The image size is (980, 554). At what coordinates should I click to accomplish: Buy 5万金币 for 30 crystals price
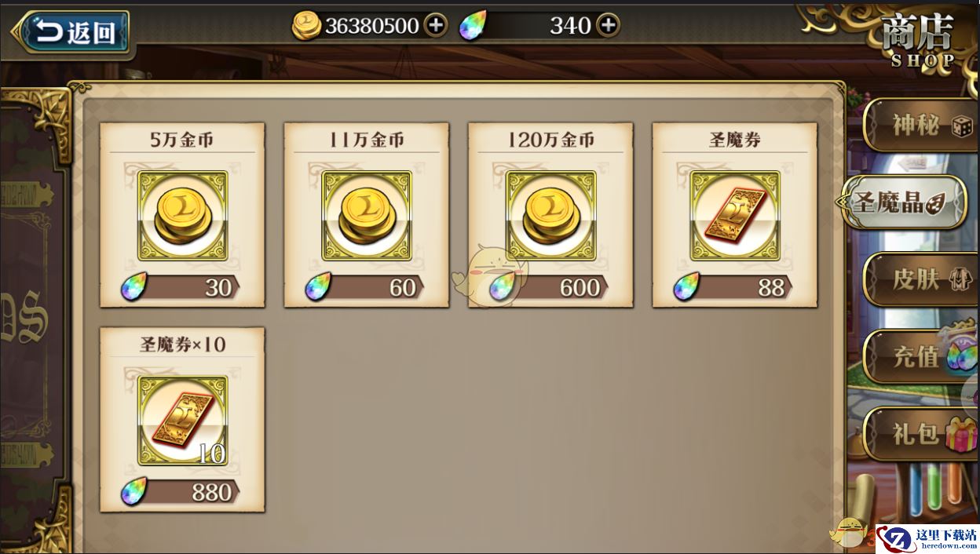point(181,287)
